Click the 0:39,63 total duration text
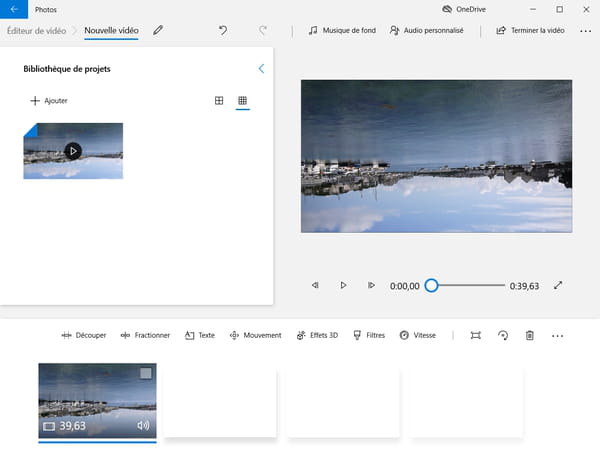 point(524,286)
